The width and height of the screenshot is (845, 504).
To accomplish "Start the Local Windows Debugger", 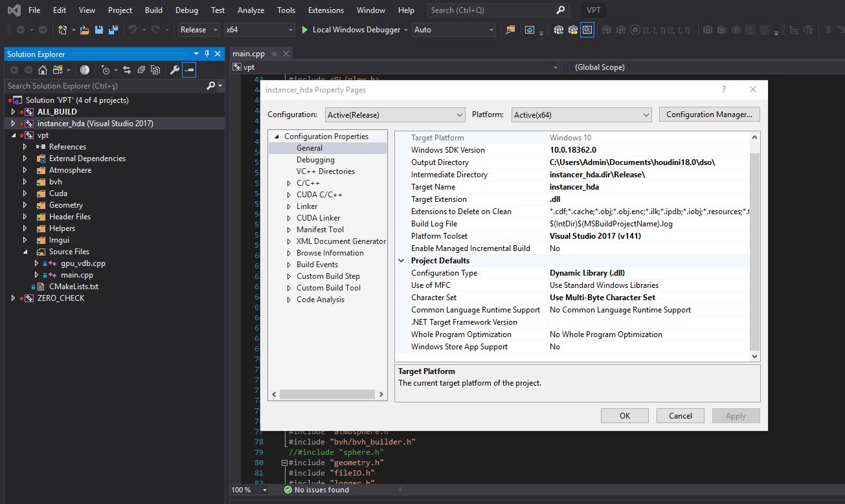I will point(352,30).
